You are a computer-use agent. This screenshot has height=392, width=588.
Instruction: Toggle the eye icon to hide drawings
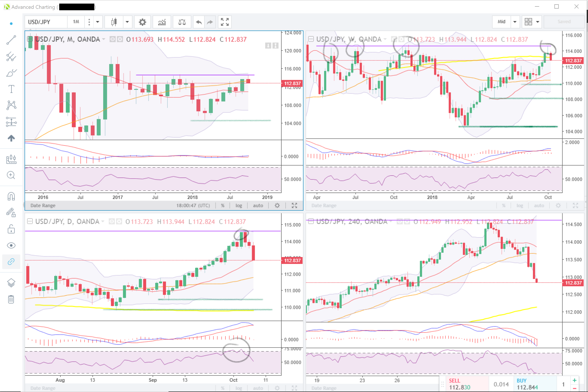[x=11, y=245]
